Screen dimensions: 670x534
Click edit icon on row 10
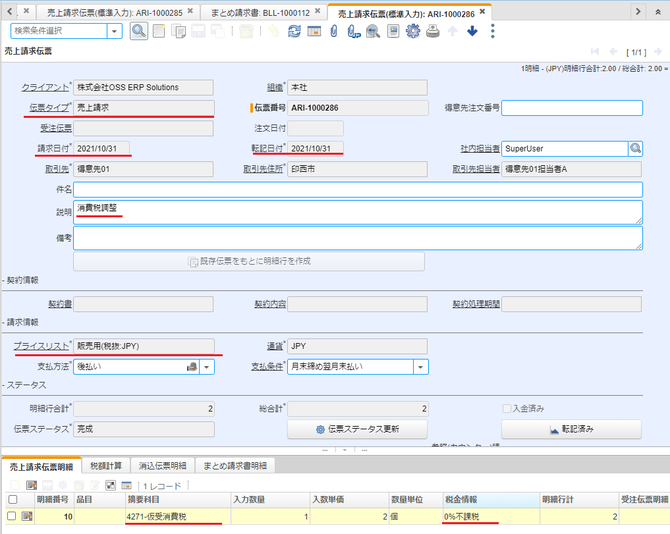click(x=27, y=516)
